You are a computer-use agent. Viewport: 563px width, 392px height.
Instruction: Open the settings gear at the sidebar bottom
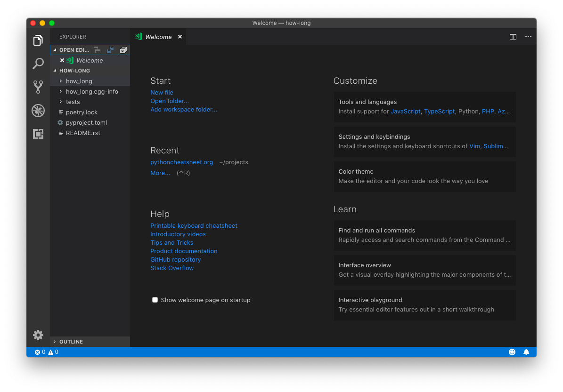[38, 335]
